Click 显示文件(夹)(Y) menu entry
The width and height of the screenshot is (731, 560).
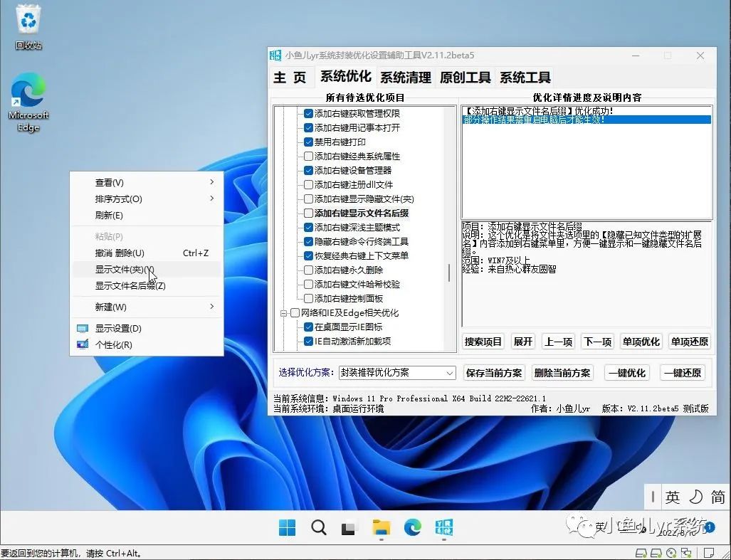147,269
